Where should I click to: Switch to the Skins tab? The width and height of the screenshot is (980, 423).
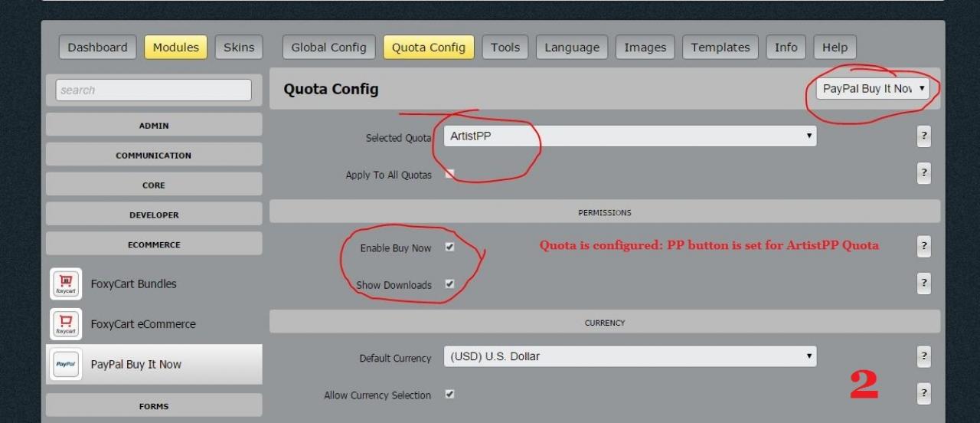click(x=239, y=48)
